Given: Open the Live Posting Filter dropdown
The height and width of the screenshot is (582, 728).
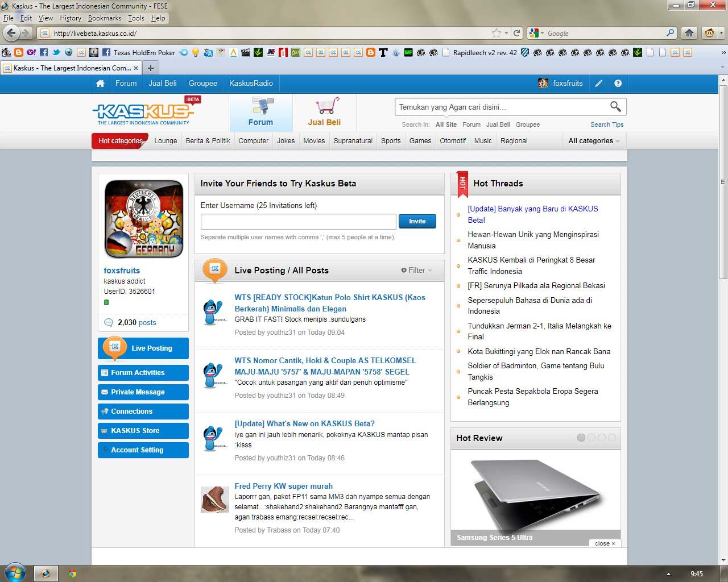Looking at the screenshot, I should click(416, 271).
